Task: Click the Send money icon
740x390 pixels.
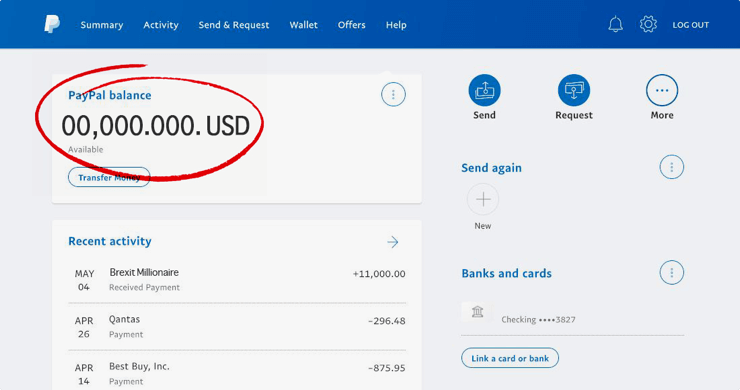Action: (484, 90)
